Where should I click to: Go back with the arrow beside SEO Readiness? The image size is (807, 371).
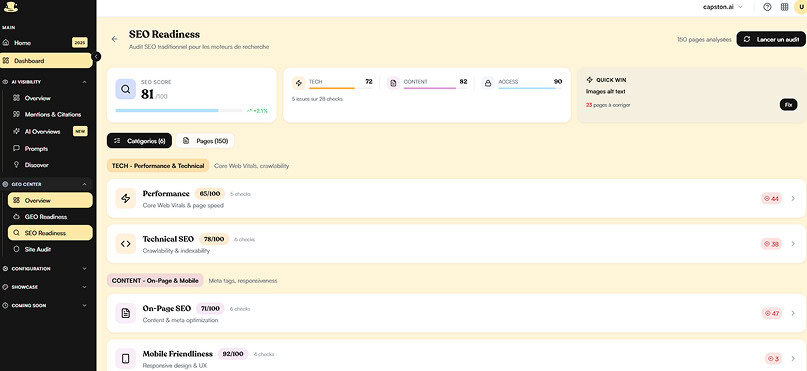[x=114, y=39]
